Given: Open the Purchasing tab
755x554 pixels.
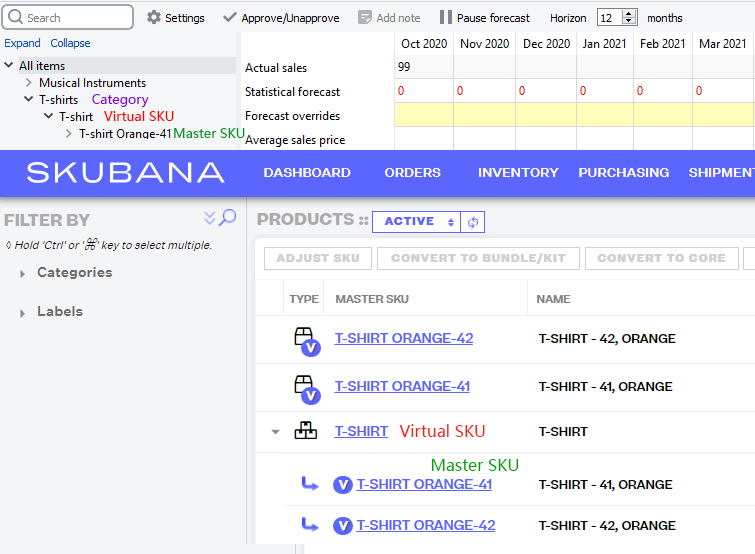Looking at the screenshot, I should [x=623, y=173].
